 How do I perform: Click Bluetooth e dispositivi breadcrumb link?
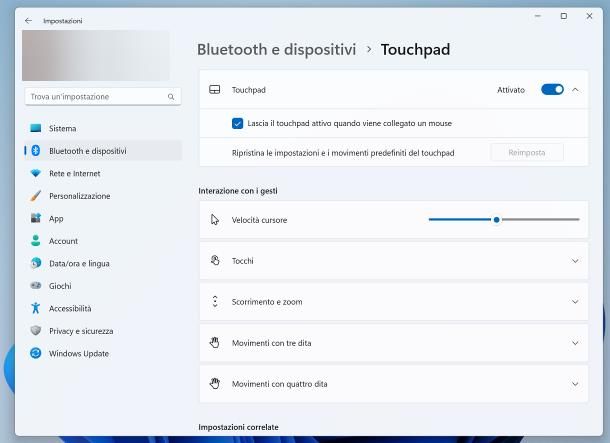tap(277, 50)
